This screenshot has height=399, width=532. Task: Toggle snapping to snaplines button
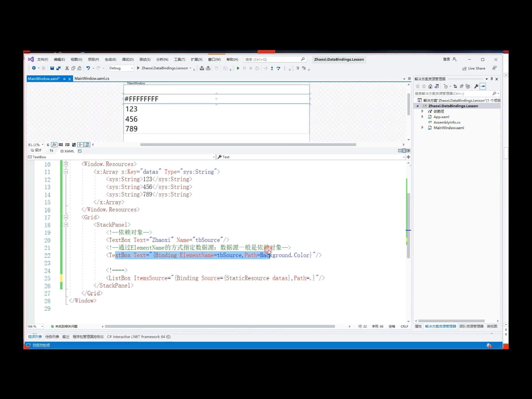click(80, 145)
